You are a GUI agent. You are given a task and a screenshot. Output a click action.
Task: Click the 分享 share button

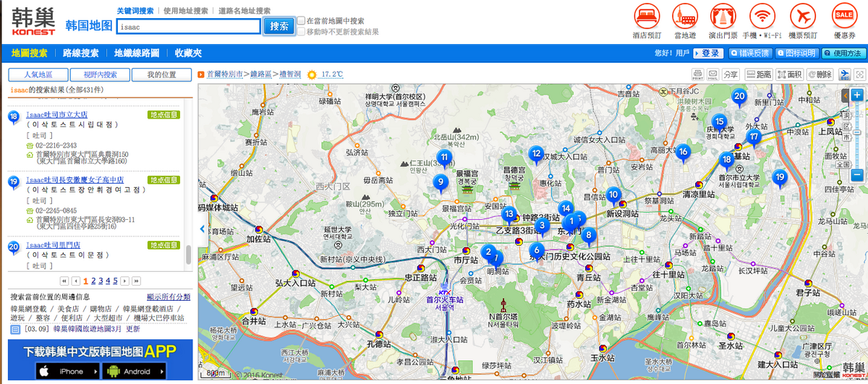(731, 74)
